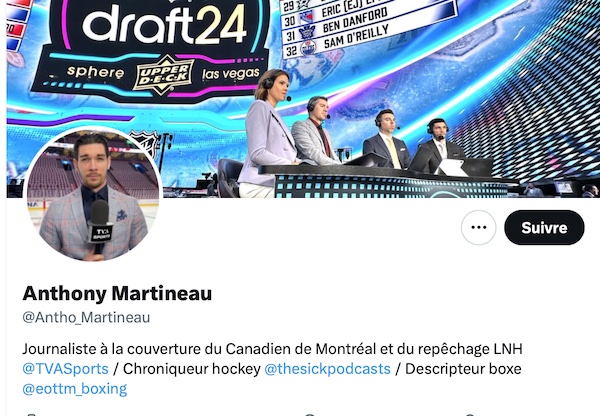View Anthony Martineau's round profile photo
Screen dimensions: 600x416
pos(93,194)
